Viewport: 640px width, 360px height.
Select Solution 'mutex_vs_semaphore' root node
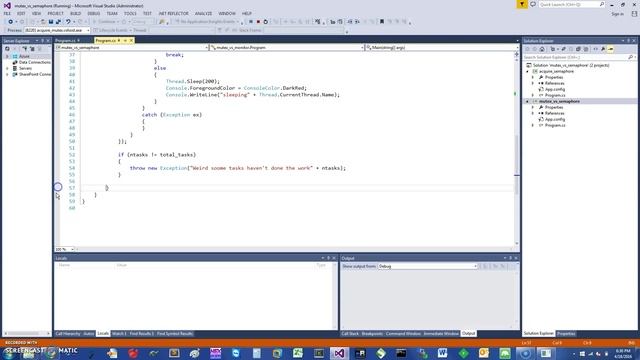pos(571,65)
